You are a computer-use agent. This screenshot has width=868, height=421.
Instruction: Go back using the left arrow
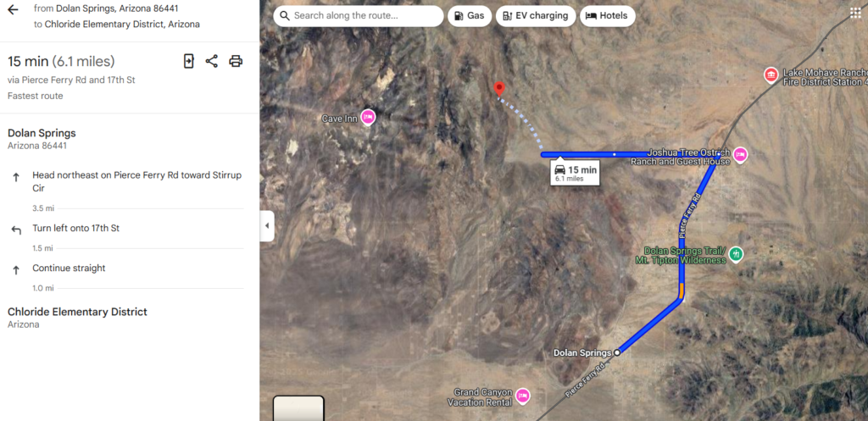pyautogui.click(x=13, y=9)
